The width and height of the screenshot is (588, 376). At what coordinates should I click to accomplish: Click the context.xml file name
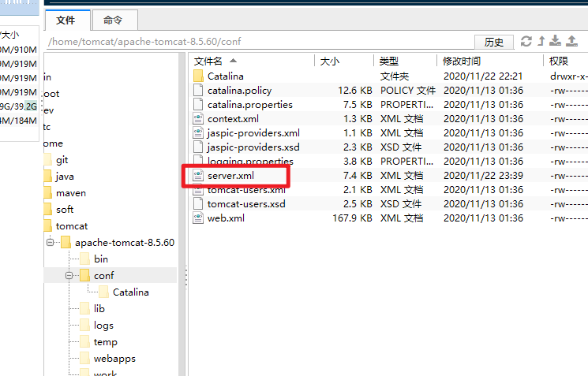(x=233, y=119)
